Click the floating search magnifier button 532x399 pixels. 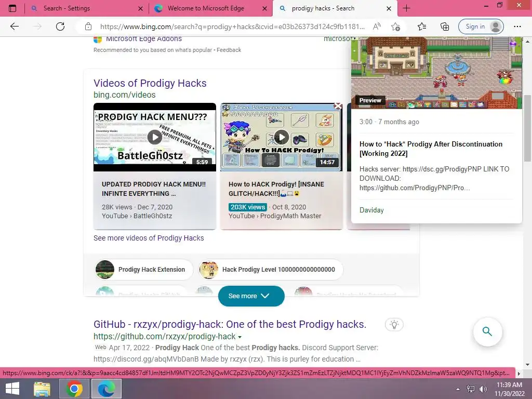coord(487,331)
